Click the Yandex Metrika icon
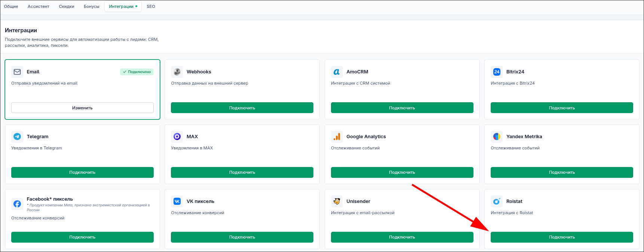This screenshot has width=644, height=252. tap(497, 137)
